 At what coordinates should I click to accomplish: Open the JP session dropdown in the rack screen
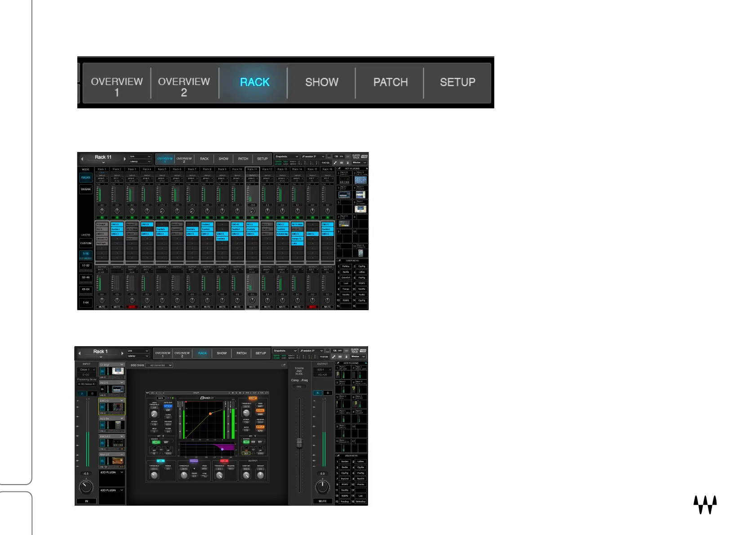point(311,351)
